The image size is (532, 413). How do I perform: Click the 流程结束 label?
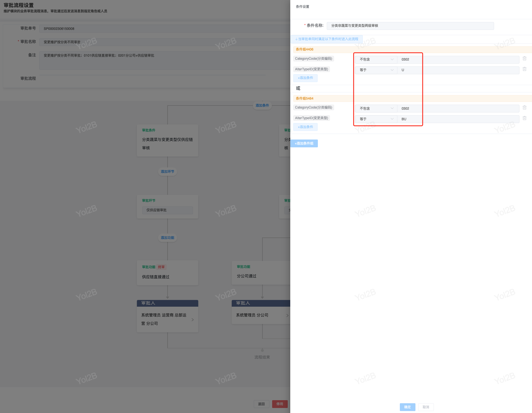(262, 357)
